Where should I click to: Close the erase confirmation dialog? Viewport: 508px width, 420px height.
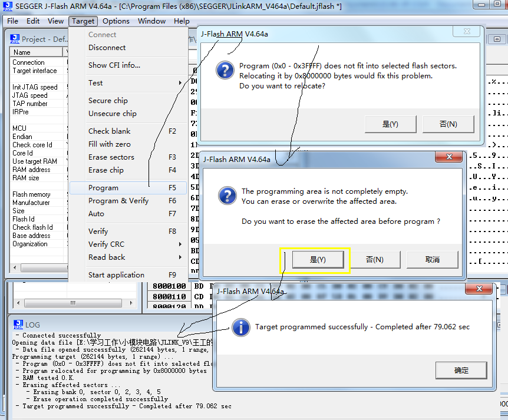click(x=449, y=157)
